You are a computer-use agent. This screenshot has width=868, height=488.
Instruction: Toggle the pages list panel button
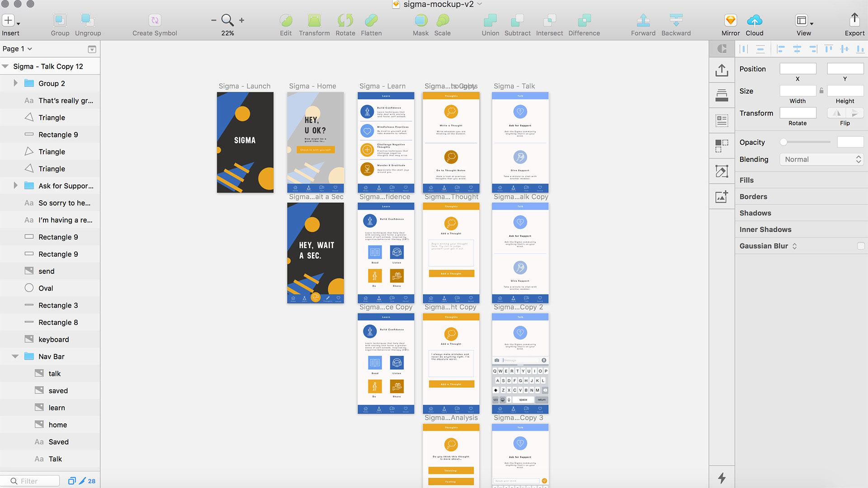pyautogui.click(x=92, y=49)
